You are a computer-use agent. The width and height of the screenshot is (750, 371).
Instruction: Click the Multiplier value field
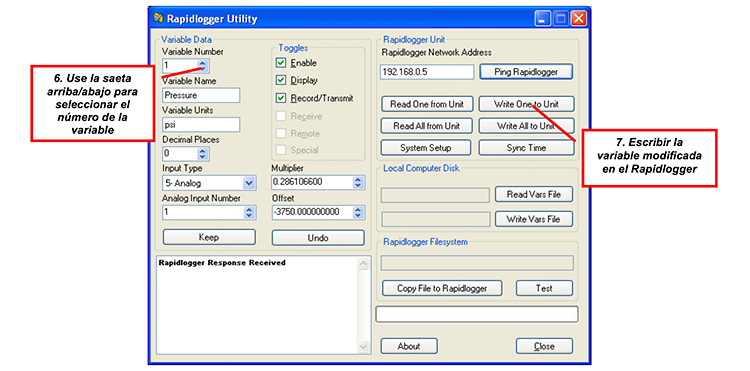tap(312, 183)
